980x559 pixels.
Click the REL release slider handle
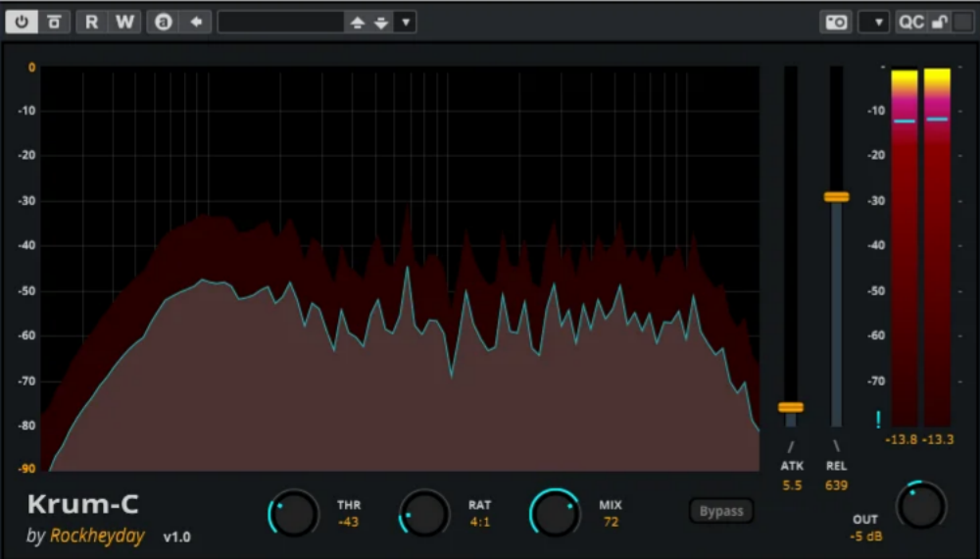[836, 197]
